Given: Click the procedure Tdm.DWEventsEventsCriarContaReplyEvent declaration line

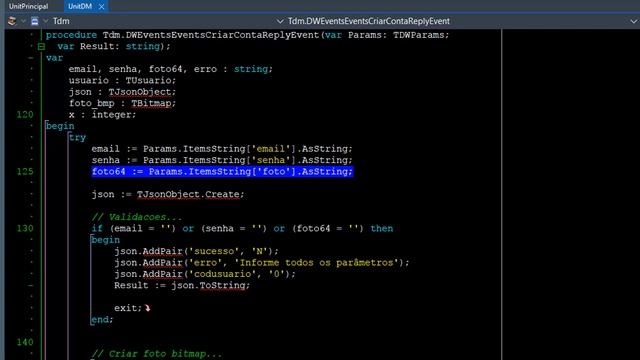Looking at the screenshot, I should 247,35.
